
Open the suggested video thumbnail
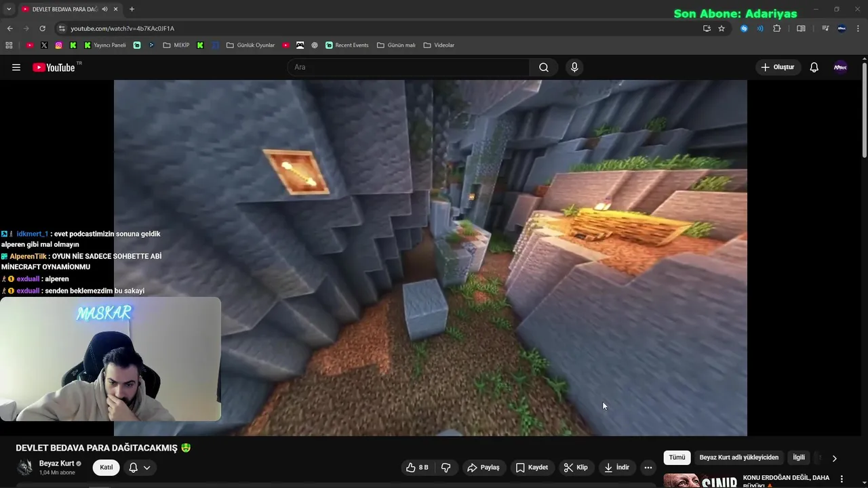[x=701, y=481]
